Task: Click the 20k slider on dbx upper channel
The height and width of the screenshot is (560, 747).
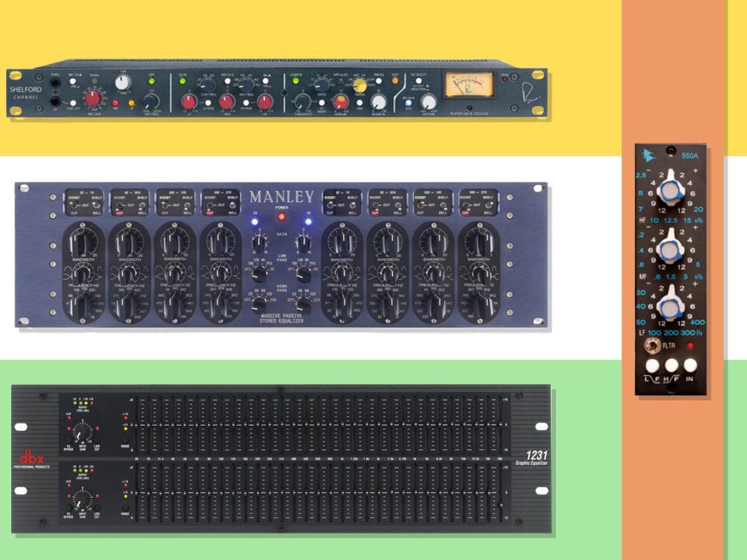Action: click(502, 425)
